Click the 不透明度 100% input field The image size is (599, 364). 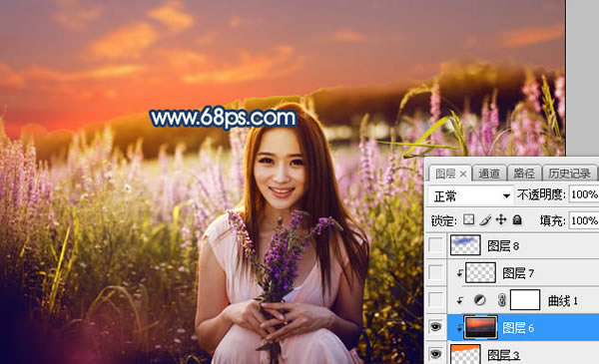(584, 194)
